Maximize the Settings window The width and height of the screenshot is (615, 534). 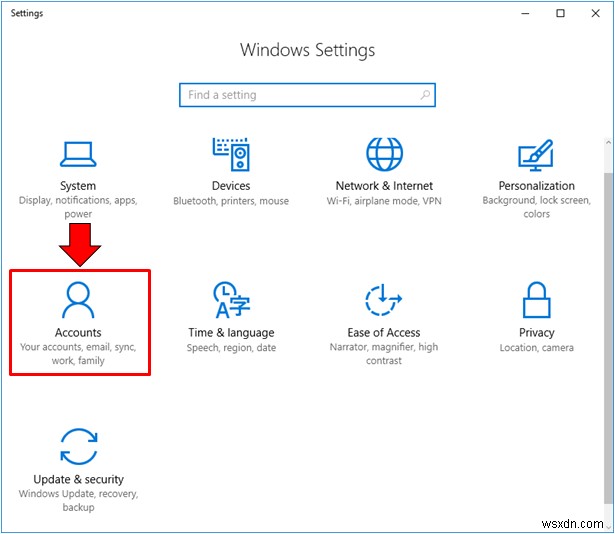coord(560,13)
